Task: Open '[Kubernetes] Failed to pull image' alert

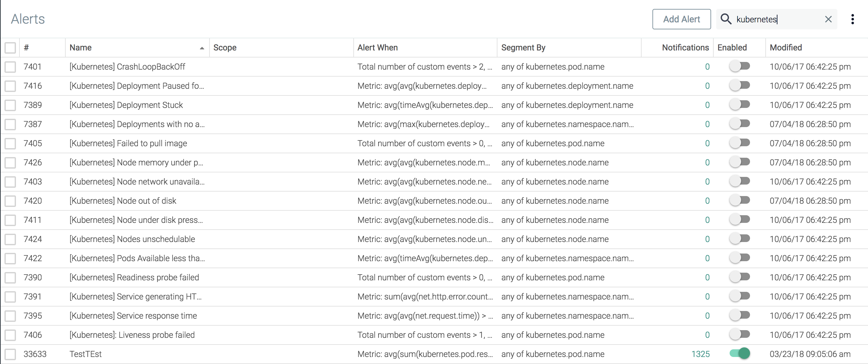Action: tap(128, 143)
